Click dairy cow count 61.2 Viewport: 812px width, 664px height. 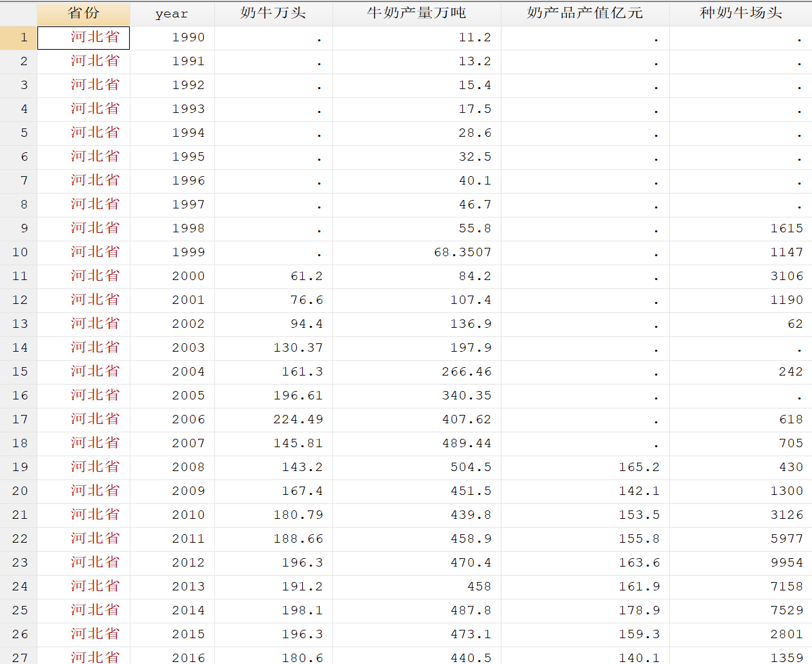[x=274, y=276]
